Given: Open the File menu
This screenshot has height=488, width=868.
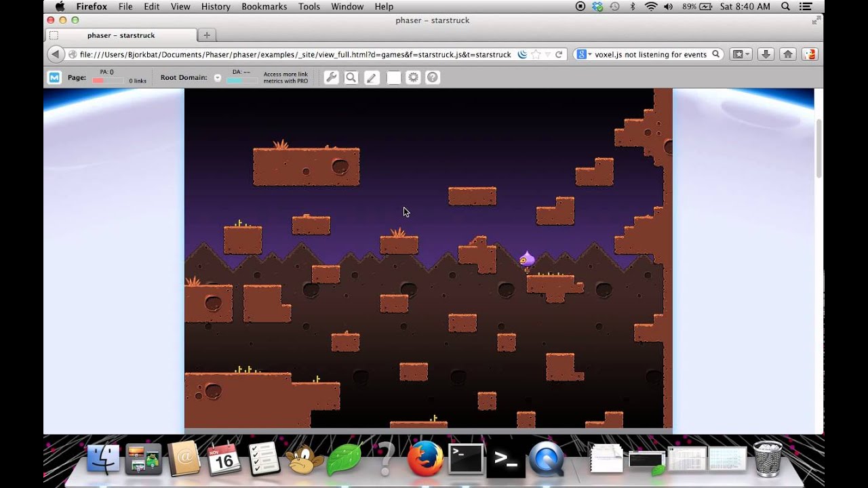Looking at the screenshot, I should tap(125, 7).
